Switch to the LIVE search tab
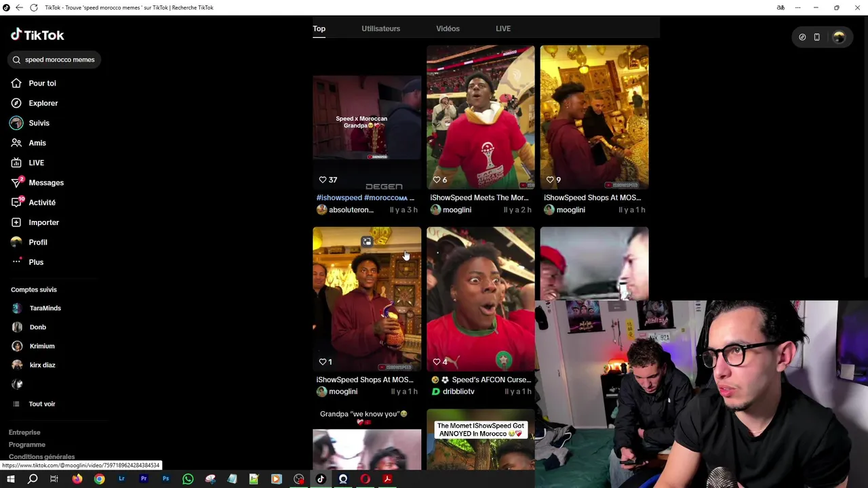Image resolution: width=868 pixels, height=488 pixels. [503, 28]
